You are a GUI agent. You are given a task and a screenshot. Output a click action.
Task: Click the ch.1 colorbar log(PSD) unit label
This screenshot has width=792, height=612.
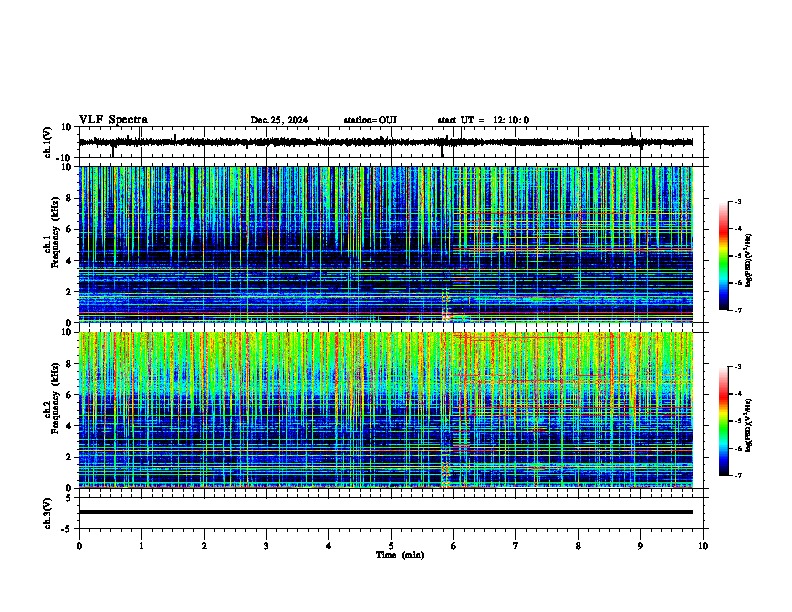[x=748, y=261]
